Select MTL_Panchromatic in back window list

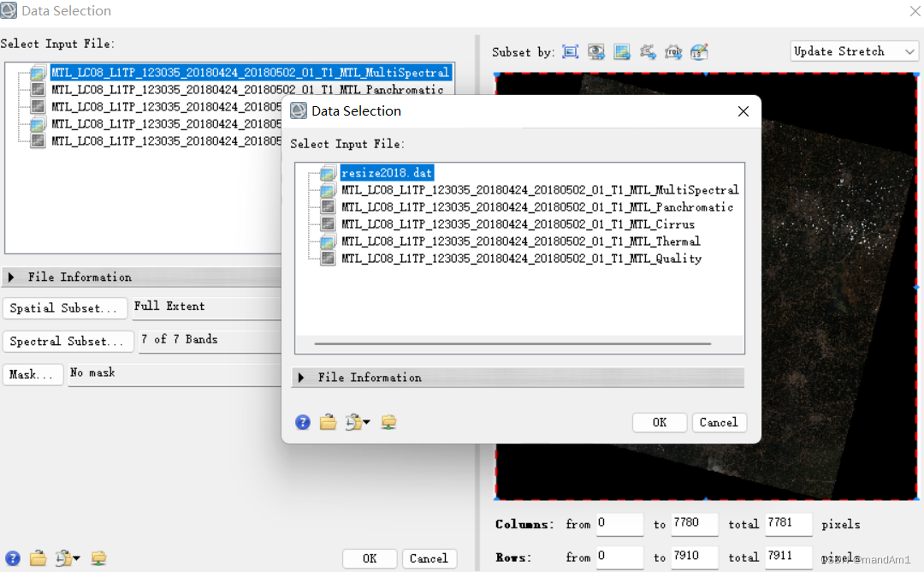[x=247, y=90]
